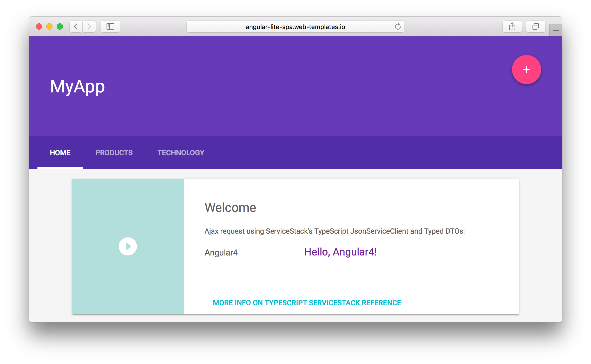Image resolution: width=591 pixels, height=364 pixels.
Task: Select the HOME navigation item
Action: click(x=60, y=152)
